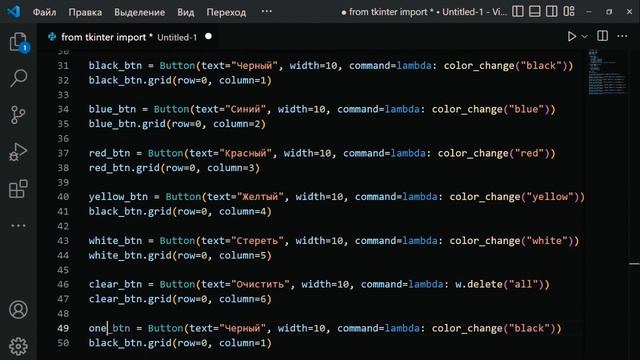This screenshot has width=640, height=360.
Task: Split the editor to the right
Action: coord(602,36)
